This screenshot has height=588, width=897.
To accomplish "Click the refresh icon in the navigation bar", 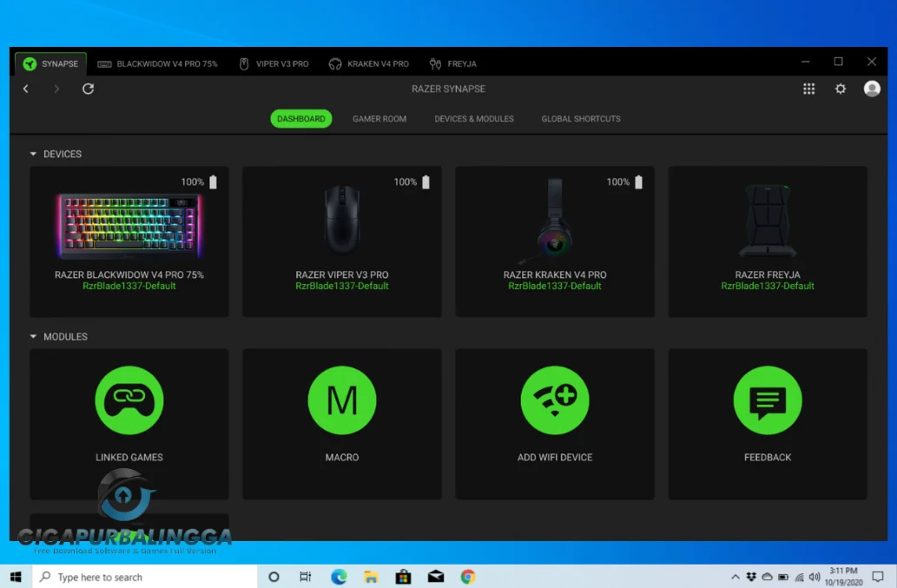I will click(88, 88).
